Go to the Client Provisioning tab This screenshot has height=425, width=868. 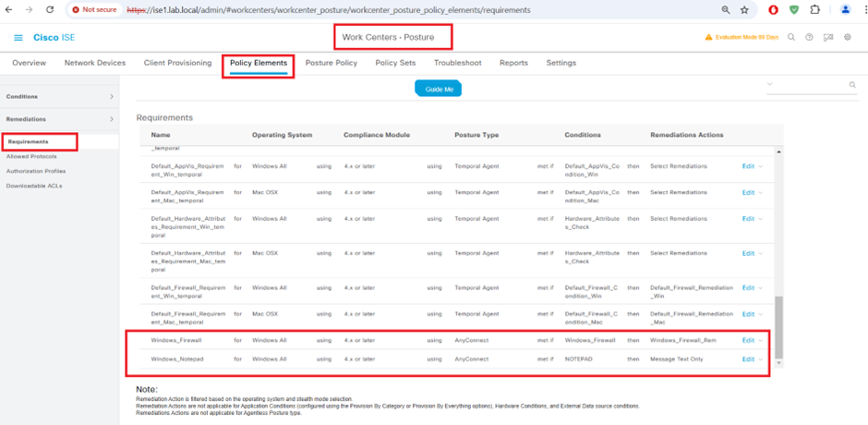coord(178,63)
